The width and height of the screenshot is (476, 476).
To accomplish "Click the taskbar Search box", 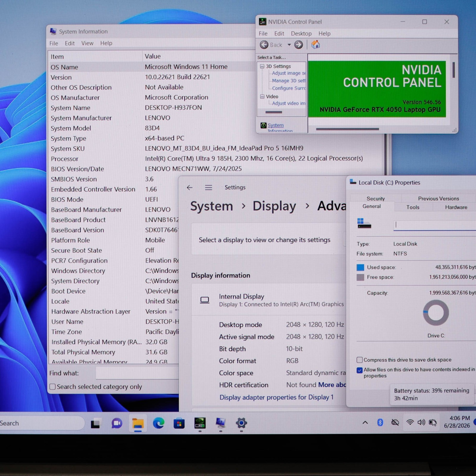I will point(42,423).
